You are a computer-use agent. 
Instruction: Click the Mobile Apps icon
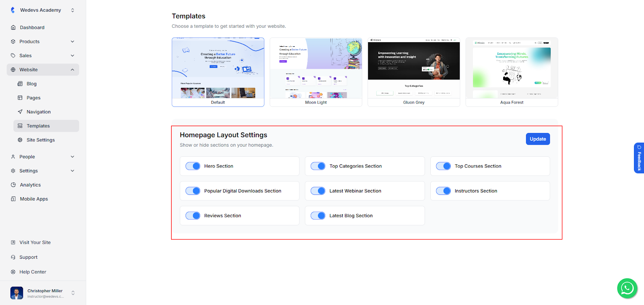(x=13, y=199)
